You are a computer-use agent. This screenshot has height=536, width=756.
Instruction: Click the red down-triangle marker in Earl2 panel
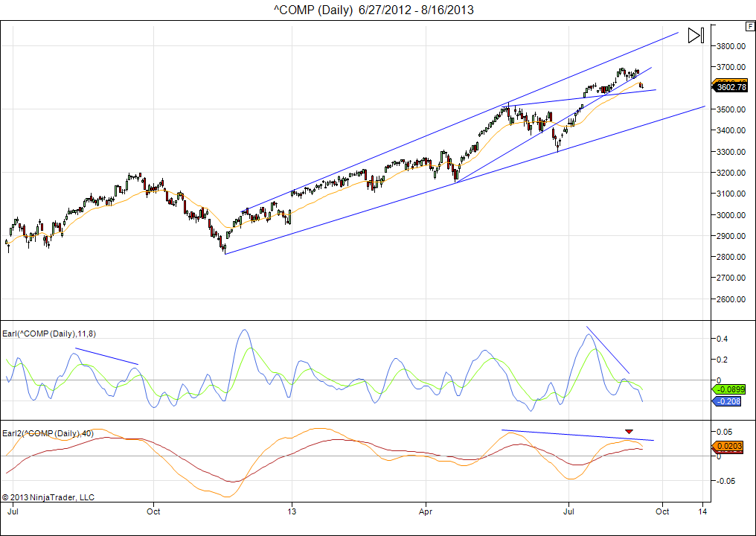click(630, 431)
